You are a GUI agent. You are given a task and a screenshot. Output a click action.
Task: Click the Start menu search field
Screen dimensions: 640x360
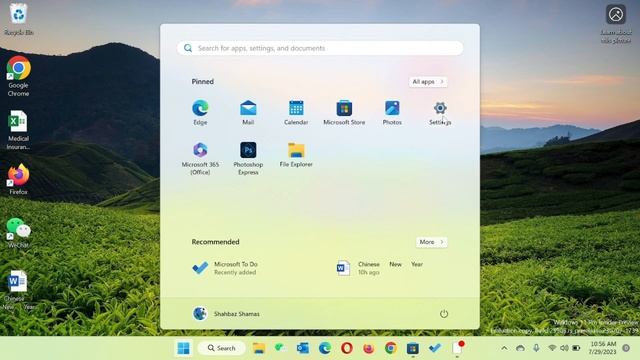(x=320, y=48)
